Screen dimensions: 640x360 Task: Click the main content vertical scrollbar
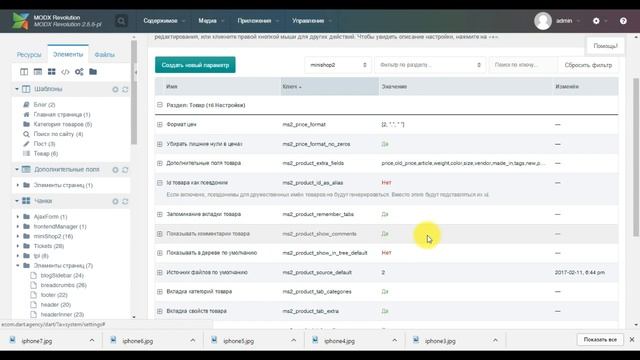(x=636, y=157)
